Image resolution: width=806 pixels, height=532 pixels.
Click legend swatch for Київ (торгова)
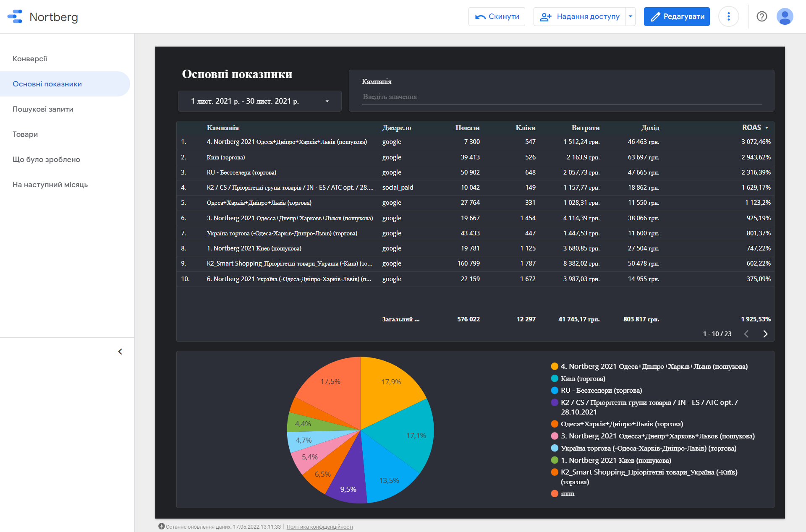tap(555, 378)
